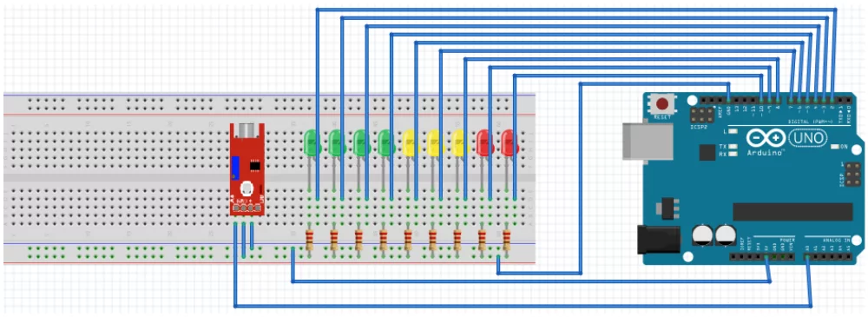Select the resistor under the middle yellow LED
The image size is (868, 317).
coord(432,240)
